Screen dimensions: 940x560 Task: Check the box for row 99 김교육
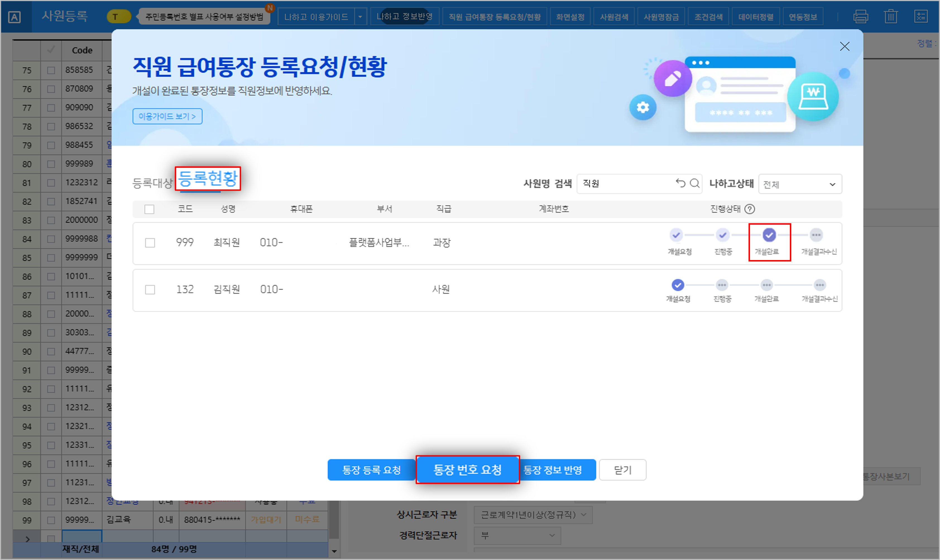pos(51,520)
